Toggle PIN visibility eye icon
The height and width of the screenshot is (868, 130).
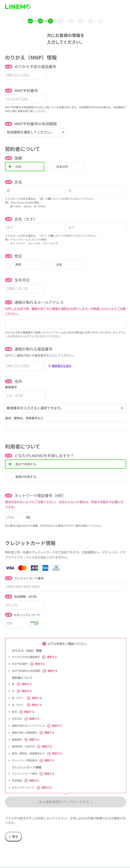pos(28,517)
